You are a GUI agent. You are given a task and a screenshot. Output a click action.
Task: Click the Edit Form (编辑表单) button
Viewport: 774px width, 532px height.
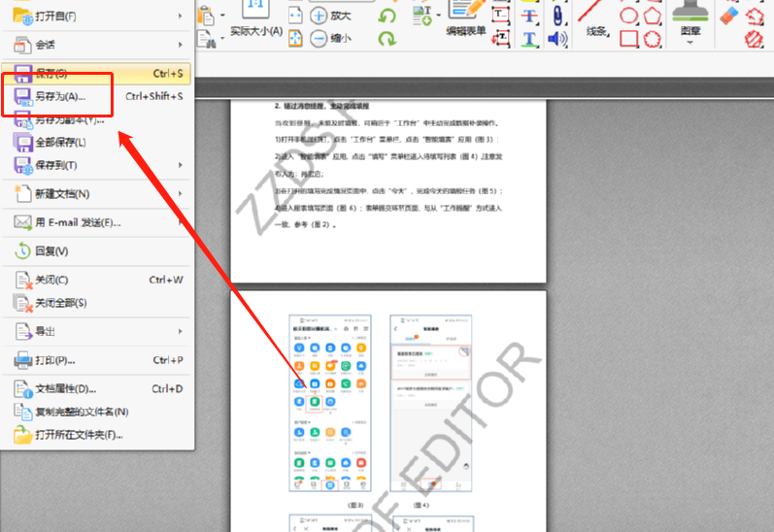[466, 19]
